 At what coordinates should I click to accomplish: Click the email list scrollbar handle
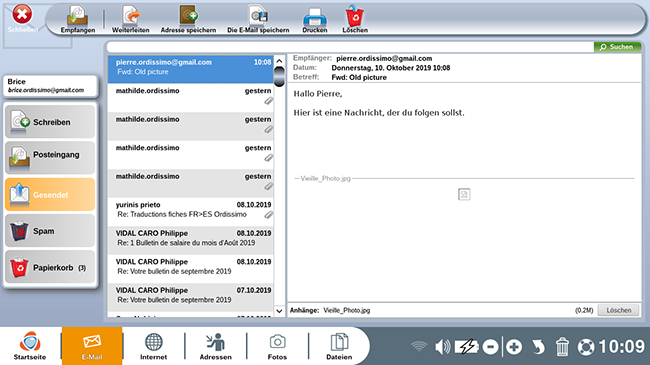[x=280, y=76]
